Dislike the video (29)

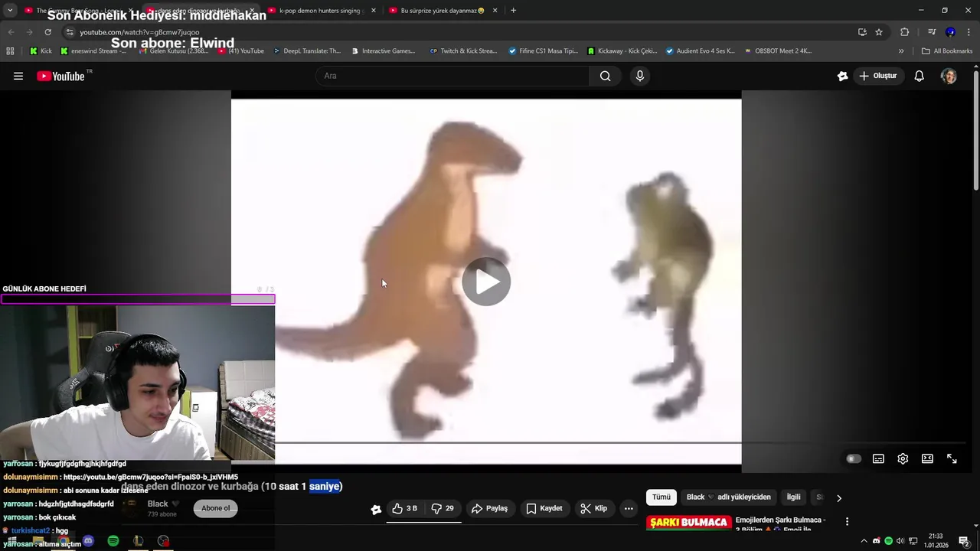pos(443,508)
